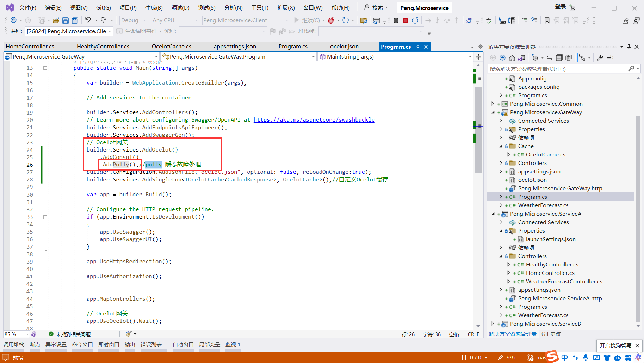Click Show All Files in Solution Explorer
Viewport: 644px width, 363px height.
pos(569,58)
